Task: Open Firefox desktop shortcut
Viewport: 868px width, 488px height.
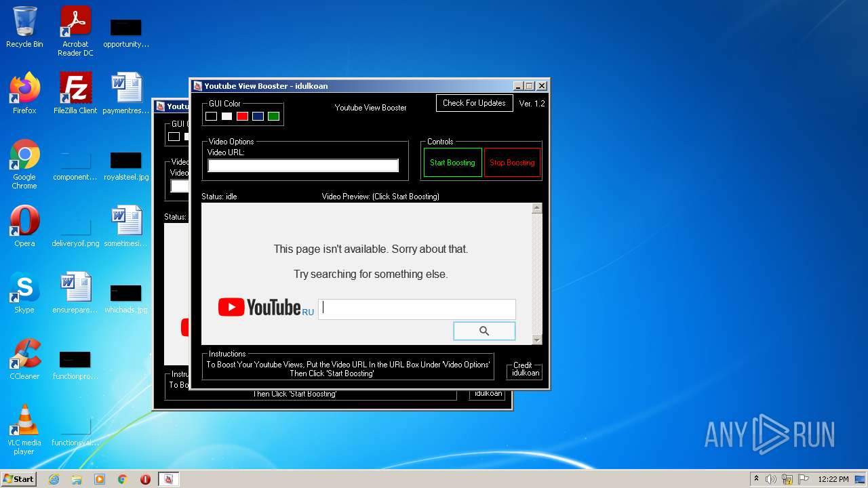Action: click(24, 94)
